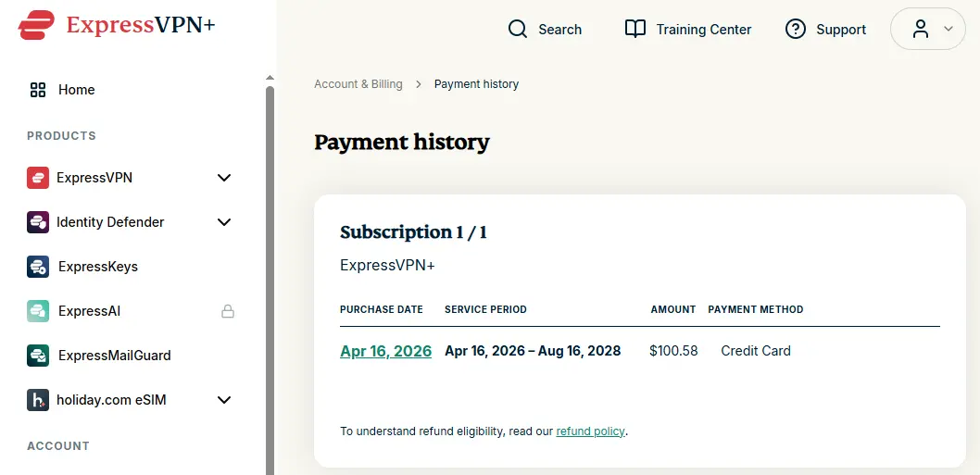
Task: Open the refund policy link
Action: 590,431
